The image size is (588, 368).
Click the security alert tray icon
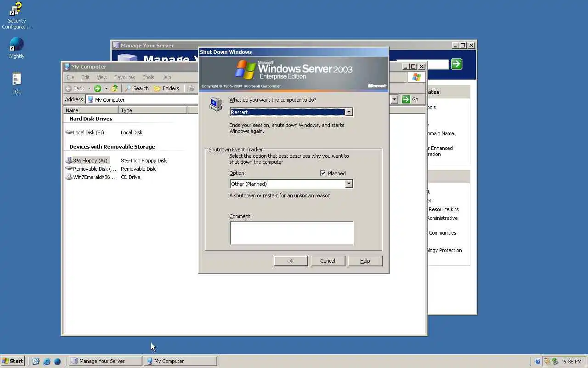[x=547, y=361]
